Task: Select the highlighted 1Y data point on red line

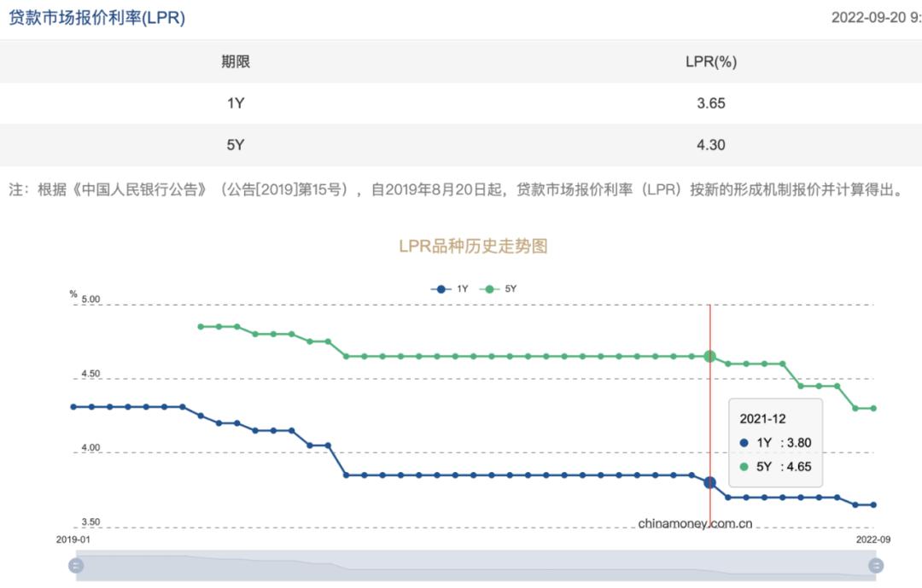Action: (x=710, y=481)
